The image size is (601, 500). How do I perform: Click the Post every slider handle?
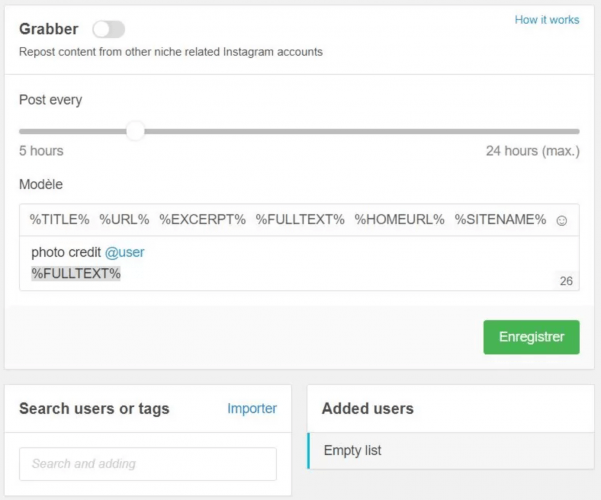pos(135,131)
